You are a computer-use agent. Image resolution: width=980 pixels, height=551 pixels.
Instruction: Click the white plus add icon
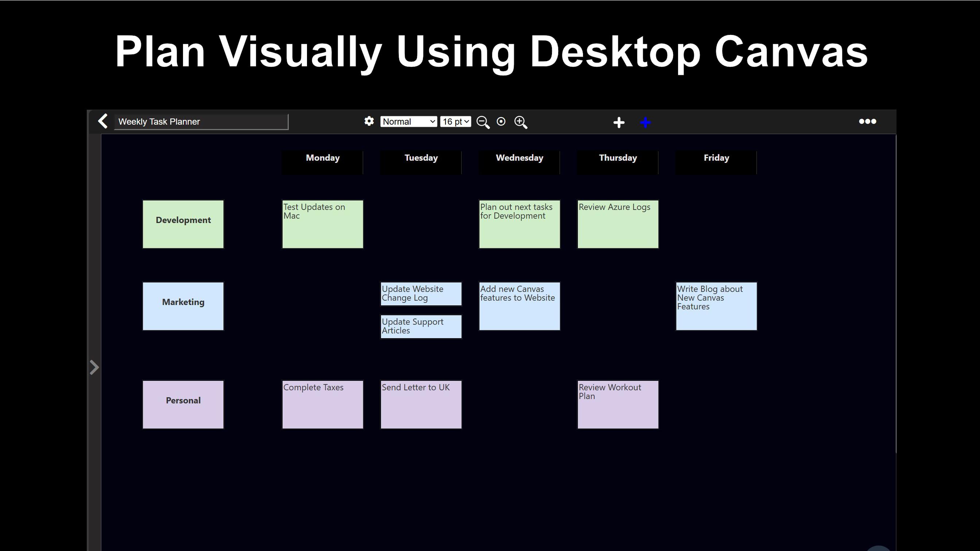[x=619, y=122]
